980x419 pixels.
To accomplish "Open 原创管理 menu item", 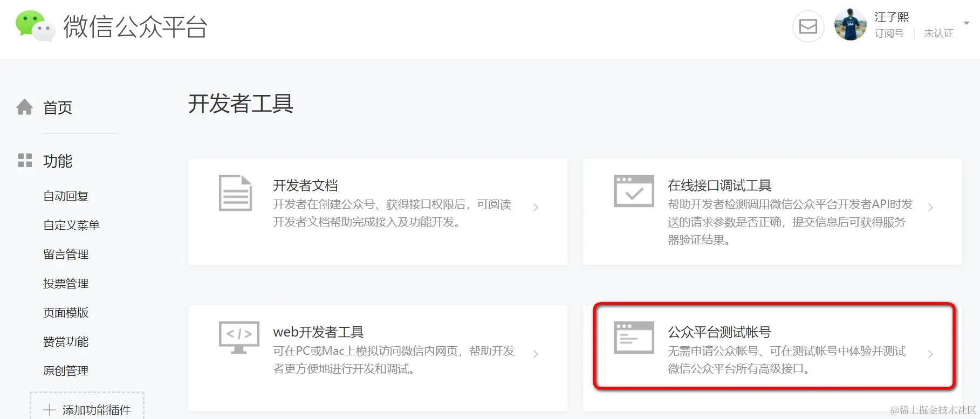I will pos(66,370).
